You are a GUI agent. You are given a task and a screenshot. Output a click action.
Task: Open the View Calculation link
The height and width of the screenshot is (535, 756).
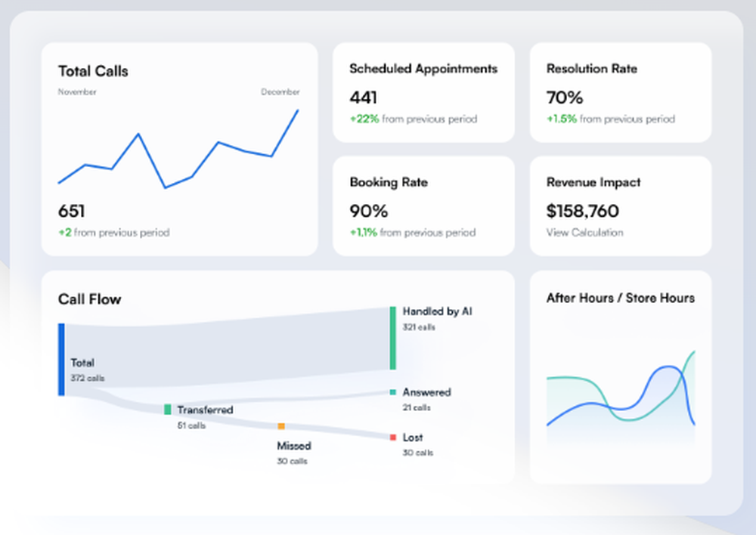[584, 232]
